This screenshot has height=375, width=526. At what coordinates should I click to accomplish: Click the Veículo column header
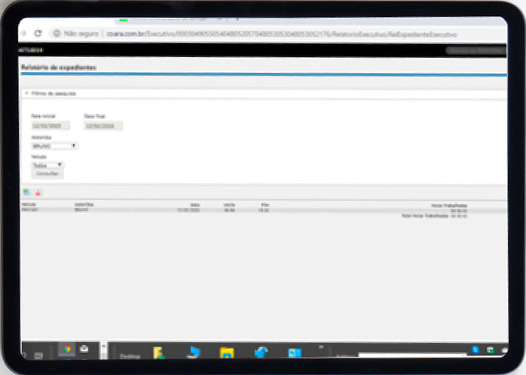[29, 204]
